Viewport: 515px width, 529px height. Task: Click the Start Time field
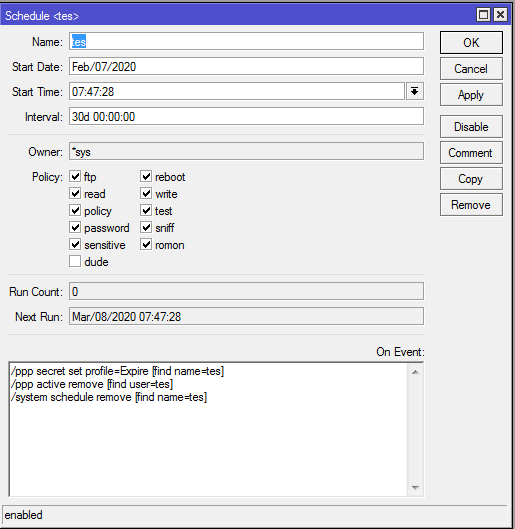237,91
